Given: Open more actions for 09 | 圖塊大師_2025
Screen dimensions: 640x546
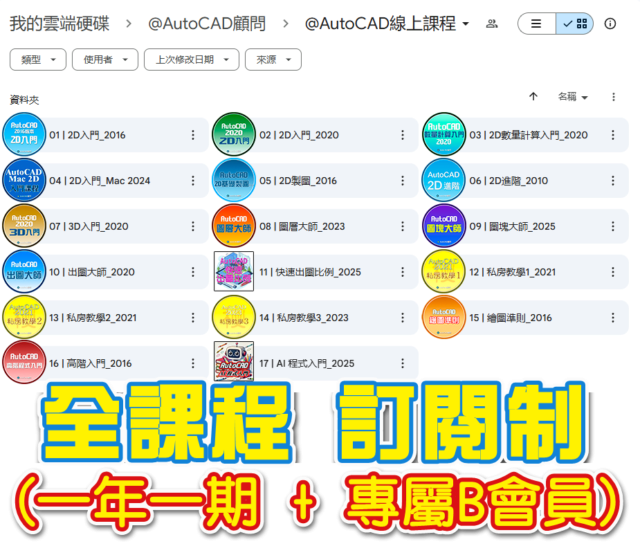Looking at the screenshot, I should pyautogui.click(x=613, y=226).
